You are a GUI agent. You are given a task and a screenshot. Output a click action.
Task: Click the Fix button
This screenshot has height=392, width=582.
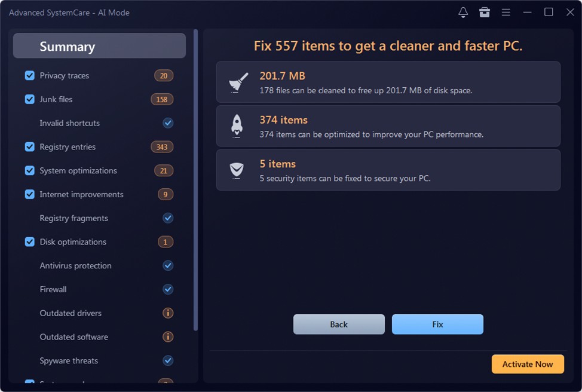click(437, 324)
